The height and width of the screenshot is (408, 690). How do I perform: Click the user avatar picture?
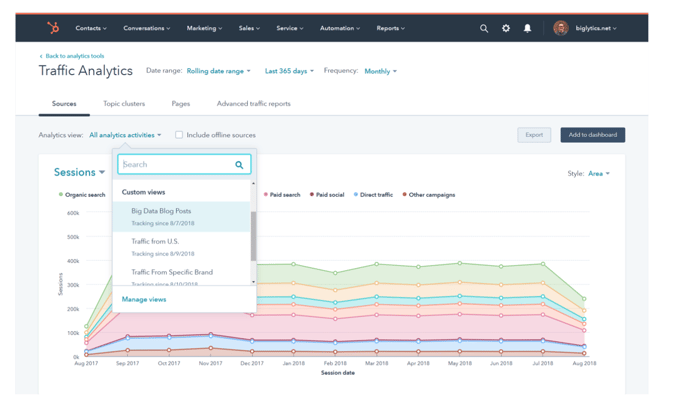tap(561, 28)
